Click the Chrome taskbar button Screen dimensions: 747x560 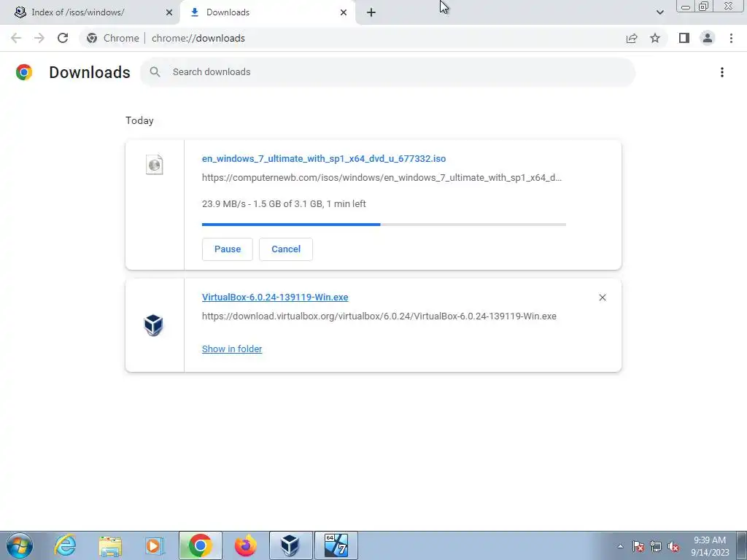200,545
